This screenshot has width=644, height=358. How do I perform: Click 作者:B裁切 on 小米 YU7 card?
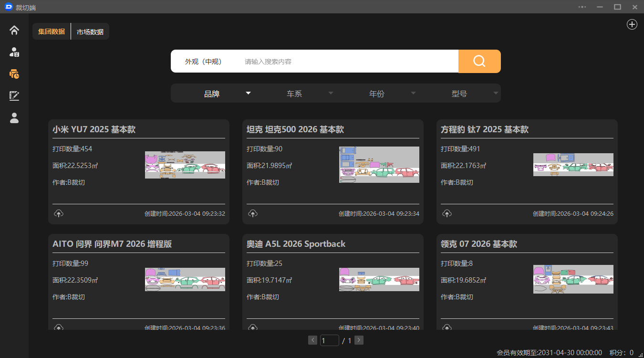69,182
